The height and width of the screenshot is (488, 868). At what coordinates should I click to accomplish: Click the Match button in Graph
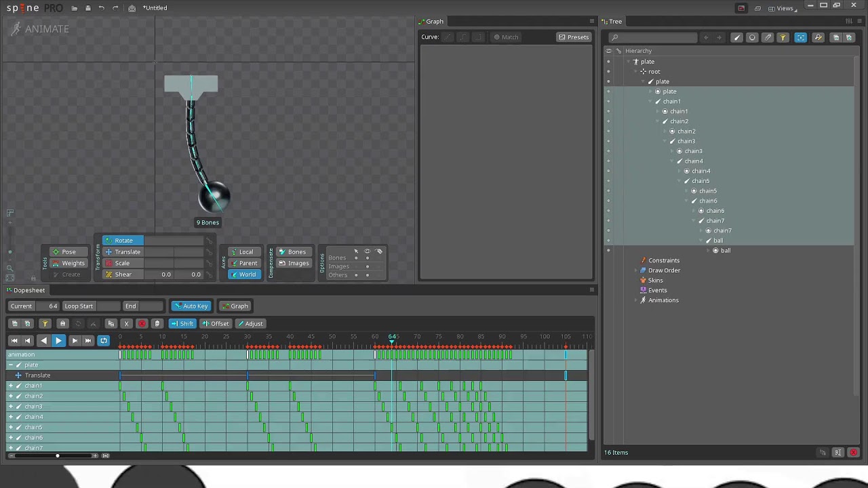(x=506, y=37)
